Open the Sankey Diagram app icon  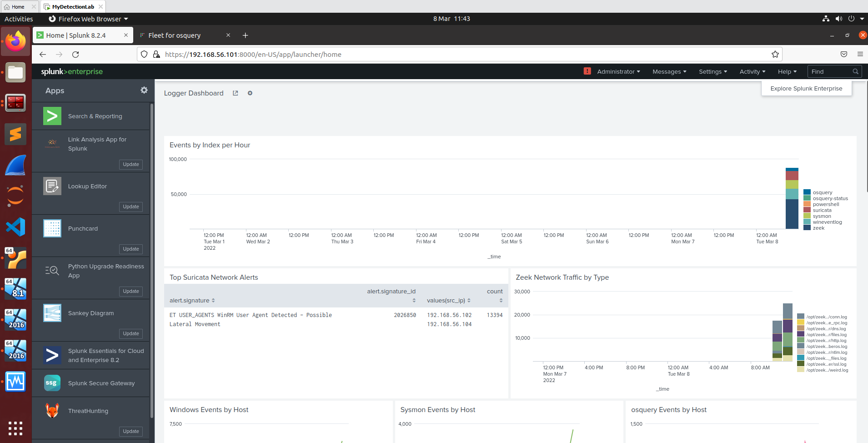pos(52,313)
